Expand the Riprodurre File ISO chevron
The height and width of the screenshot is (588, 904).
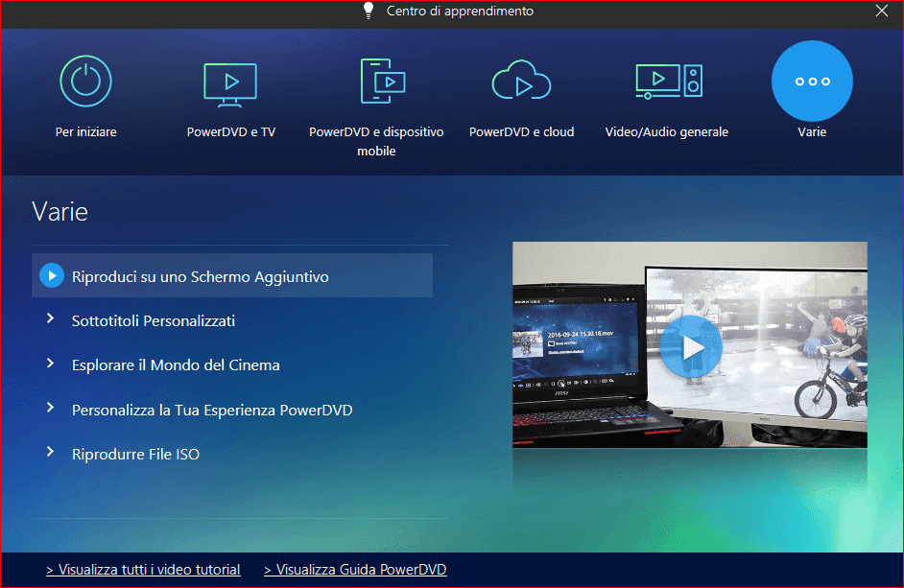click(x=51, y=453)
